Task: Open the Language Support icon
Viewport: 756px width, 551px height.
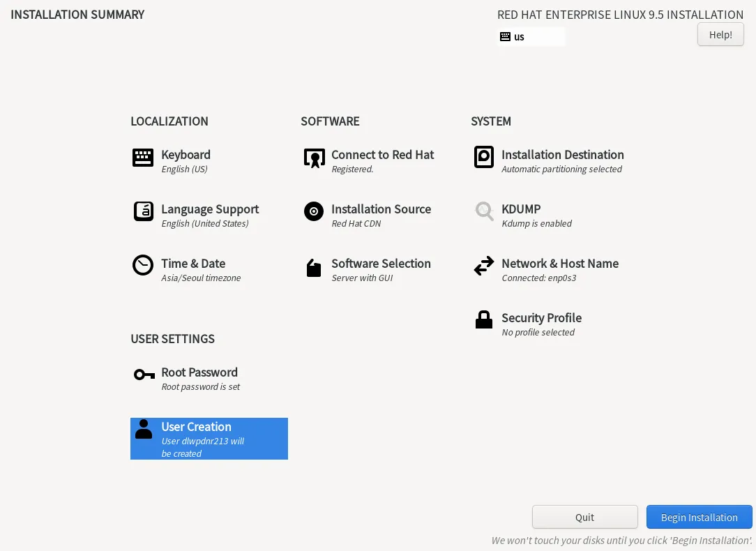Action: click(143, 211)
